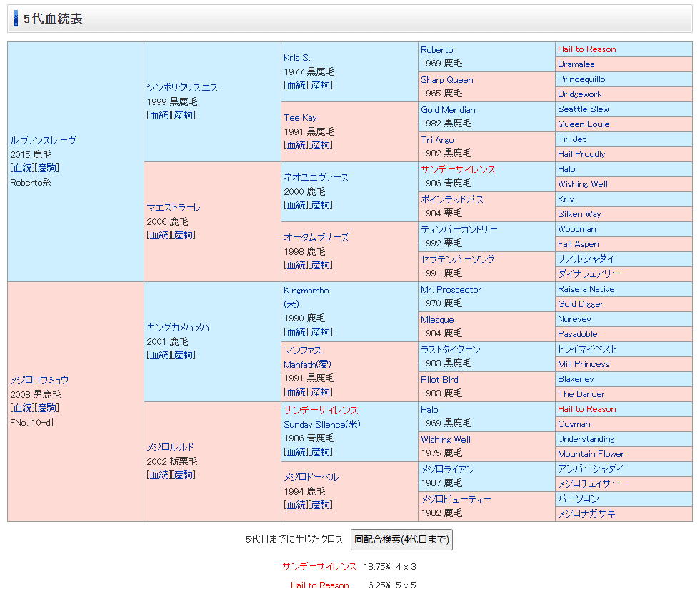This screenshot has height=594, width=700.
Task: Open The Dancer link
Action: pyautogui.click(x=581, y=394)
